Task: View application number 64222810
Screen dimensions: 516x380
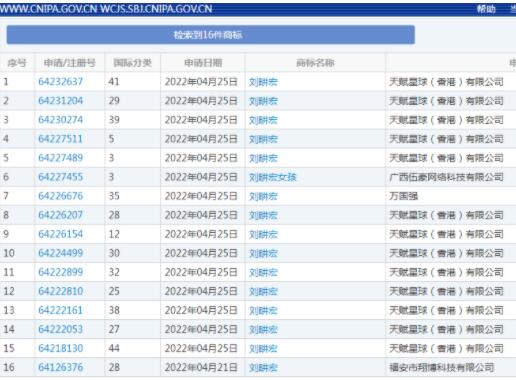Action: (60, 291)
